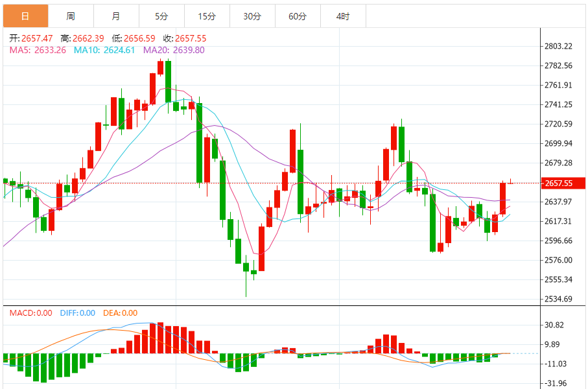Click the 2720.59 price axis label

pyautogui.click(x=558, y=124)
